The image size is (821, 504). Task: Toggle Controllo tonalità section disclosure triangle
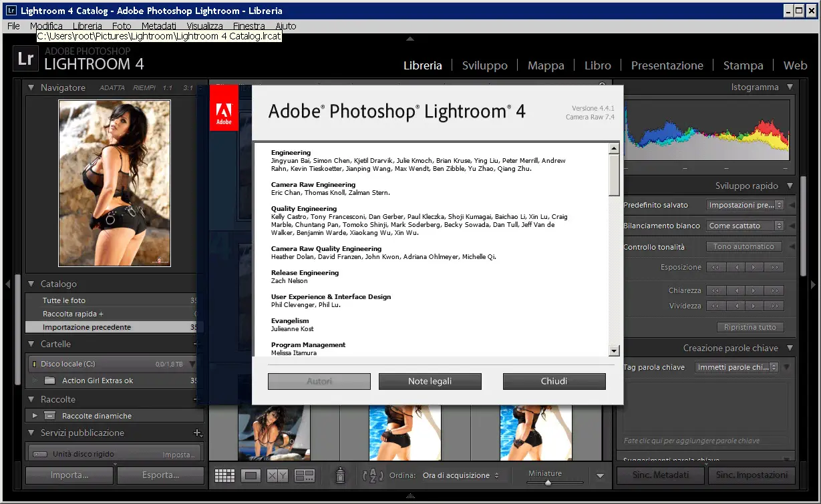(x=792, y=246)
